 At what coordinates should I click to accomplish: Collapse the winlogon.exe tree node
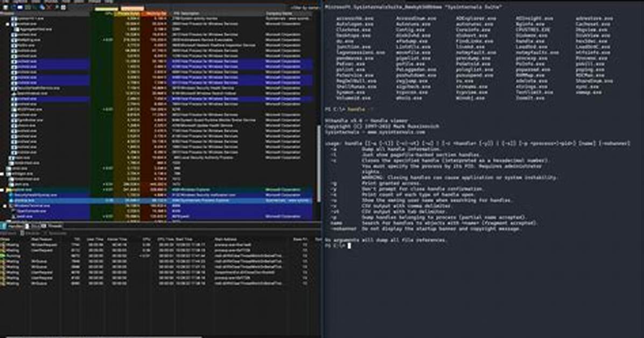point(2,174)
